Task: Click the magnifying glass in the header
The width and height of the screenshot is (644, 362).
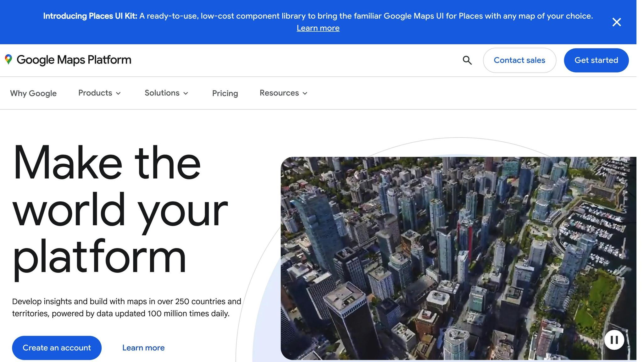Action: 467,60
